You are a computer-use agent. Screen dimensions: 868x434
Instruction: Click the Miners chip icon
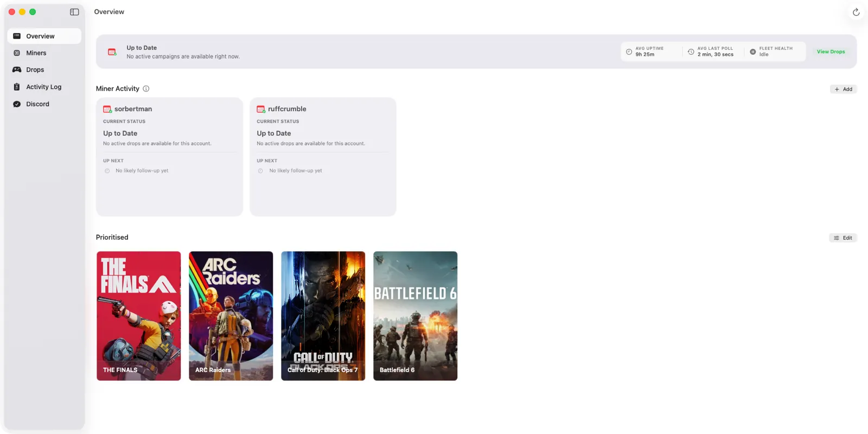(17, 53)
